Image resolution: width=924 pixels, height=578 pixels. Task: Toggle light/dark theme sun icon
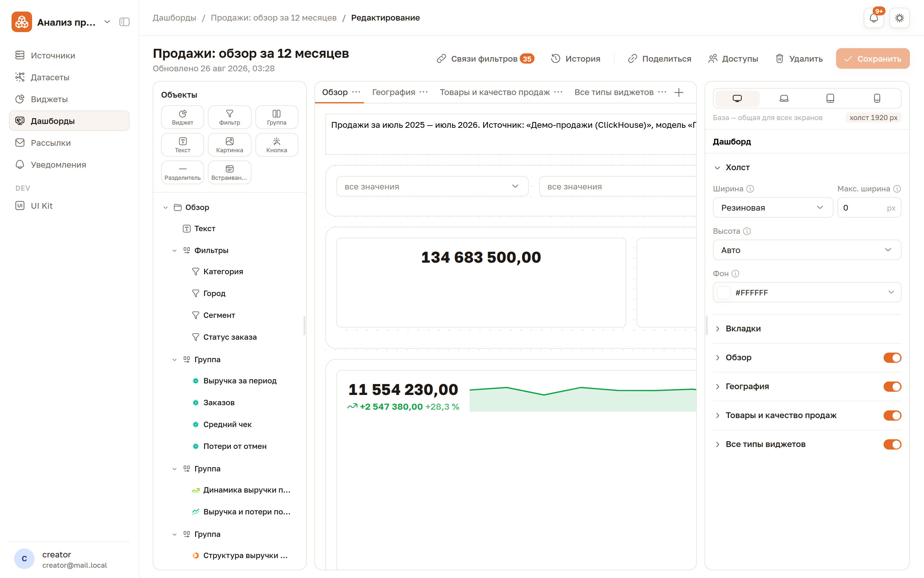(900, 18)
